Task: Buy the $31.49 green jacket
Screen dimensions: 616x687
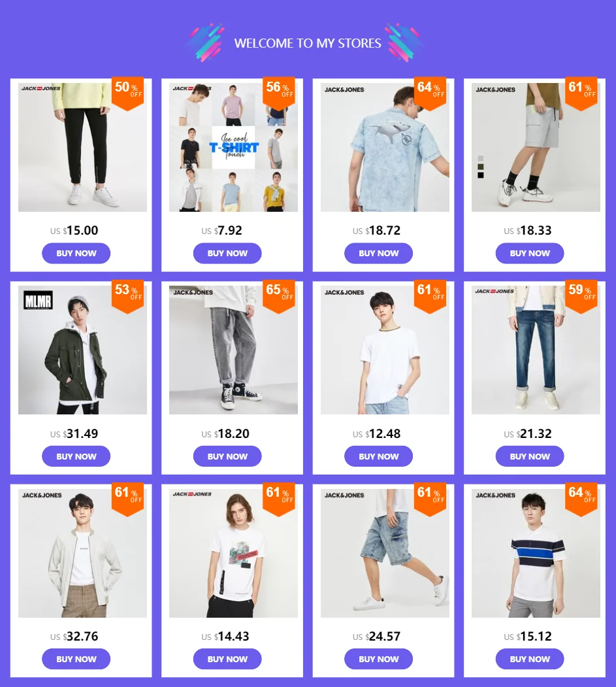Action: (x=76, y=456)
